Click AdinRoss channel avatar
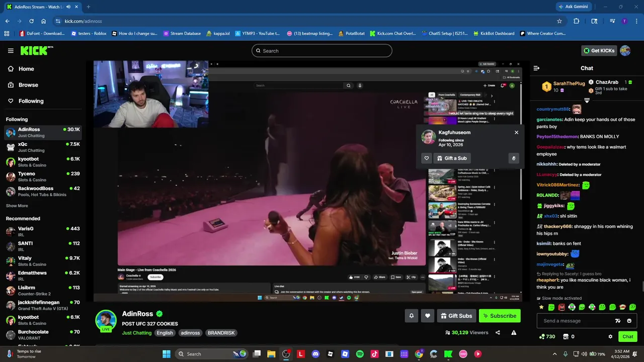The height and width of the screenshot is (362, 644). 106,321
